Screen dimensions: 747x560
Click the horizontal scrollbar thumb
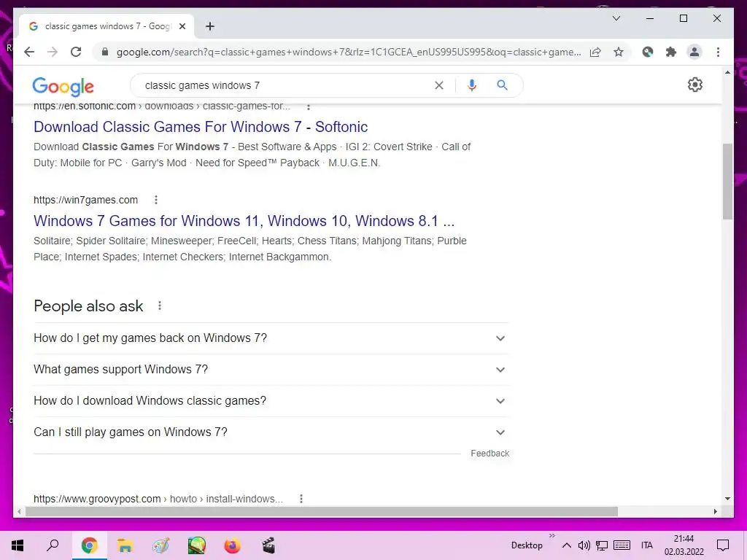tap(322, 511)
